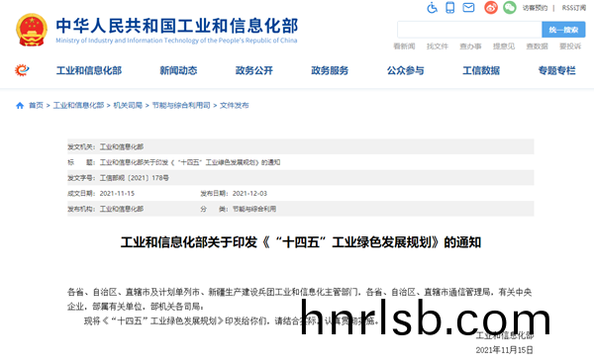Click the title row in the metadata table
This screenshot has height=364, width=594.
301,162
